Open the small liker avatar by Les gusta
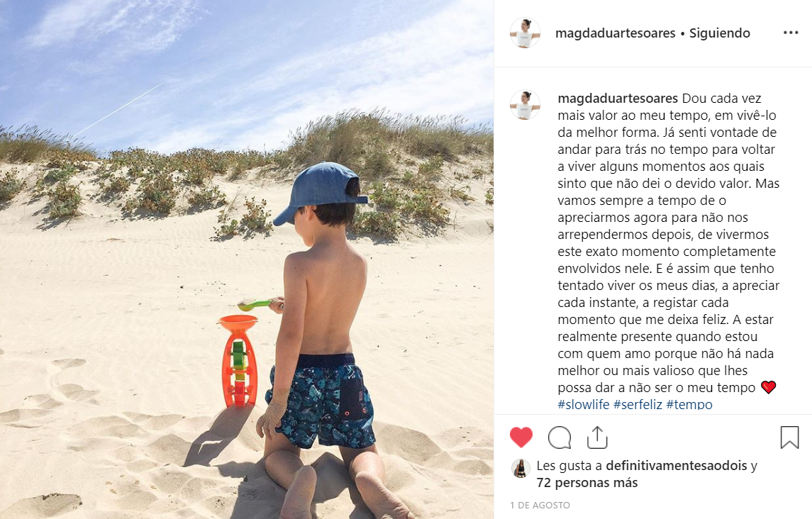 (521, 468)
